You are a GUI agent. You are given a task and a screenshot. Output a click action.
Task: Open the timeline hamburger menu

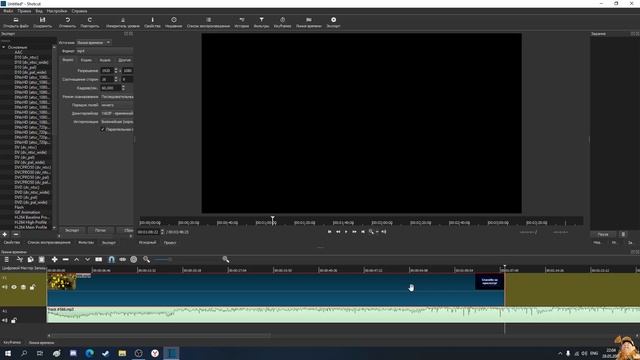7,260
